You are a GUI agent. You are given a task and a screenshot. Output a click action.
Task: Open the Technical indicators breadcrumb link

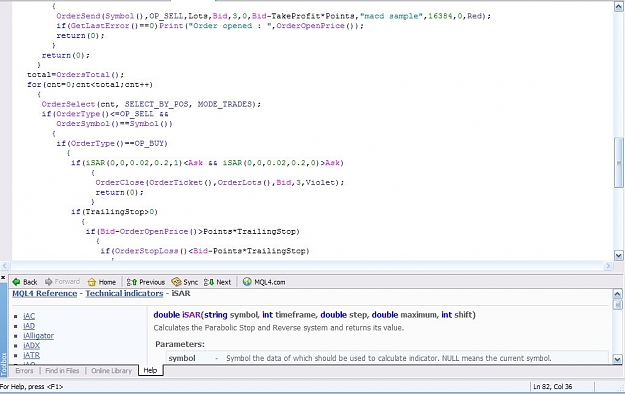coord(124,294)
